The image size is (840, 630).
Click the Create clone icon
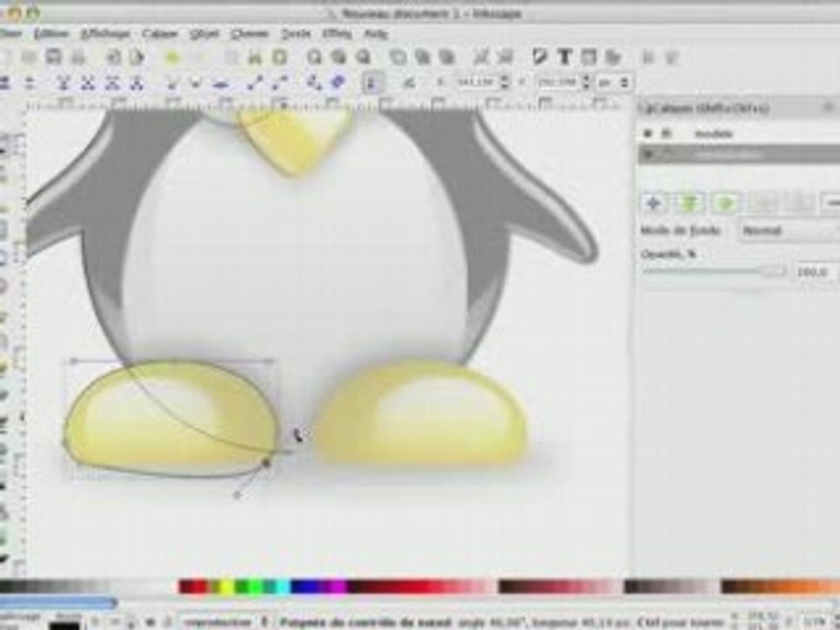click(x=422, y=57)
